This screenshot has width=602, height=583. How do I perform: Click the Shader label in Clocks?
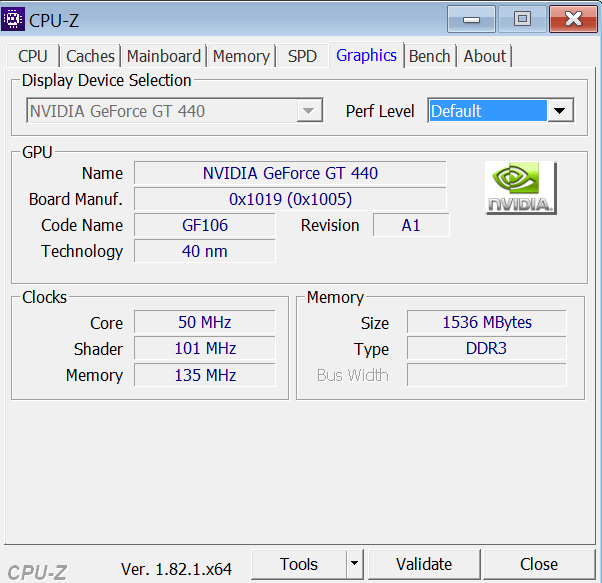(98, 349)
